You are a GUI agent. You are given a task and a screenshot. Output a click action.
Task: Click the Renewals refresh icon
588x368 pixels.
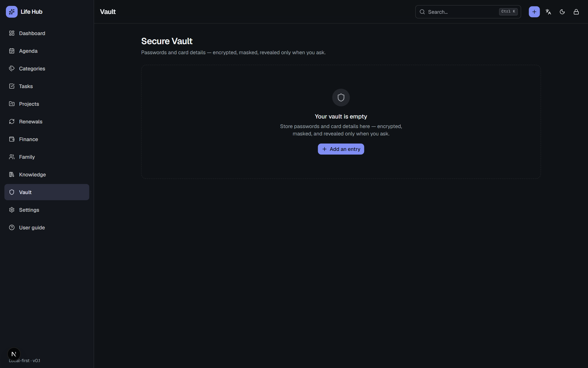pyautogui.click(x=12, y=121)
